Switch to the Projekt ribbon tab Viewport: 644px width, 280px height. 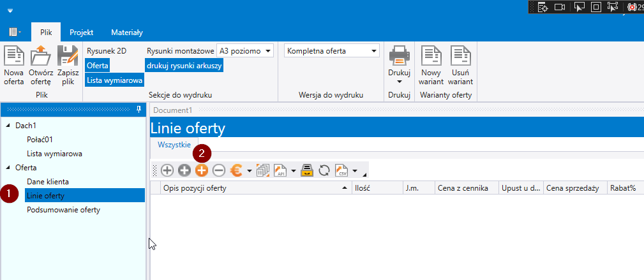(x=82, y=32)
